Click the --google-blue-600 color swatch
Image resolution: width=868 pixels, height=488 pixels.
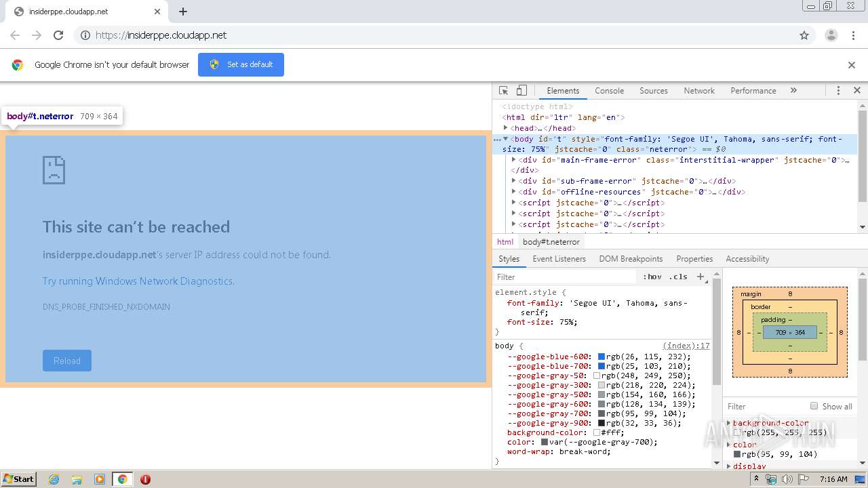(601, 357)
